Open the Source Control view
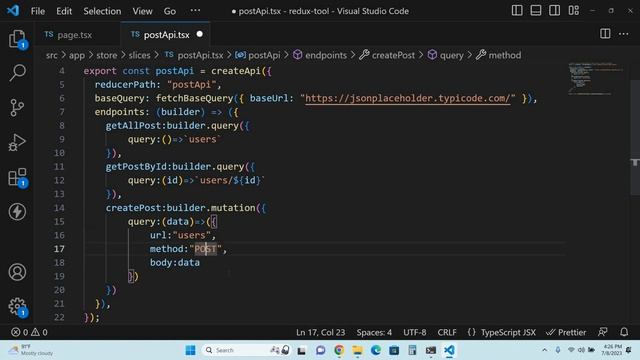The image size is (640, 360). pyautogui.click(x=17, y=108)
